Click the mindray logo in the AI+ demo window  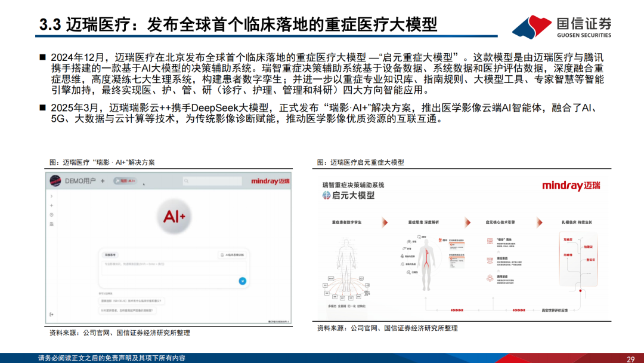[x=270, y=181]
